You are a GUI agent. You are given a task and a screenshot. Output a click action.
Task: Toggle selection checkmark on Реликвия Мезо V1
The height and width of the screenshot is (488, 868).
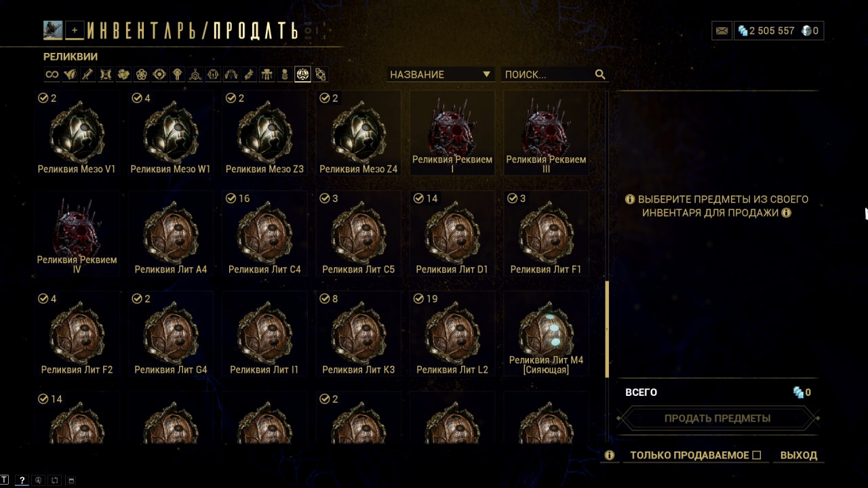(x=43, y=98)
